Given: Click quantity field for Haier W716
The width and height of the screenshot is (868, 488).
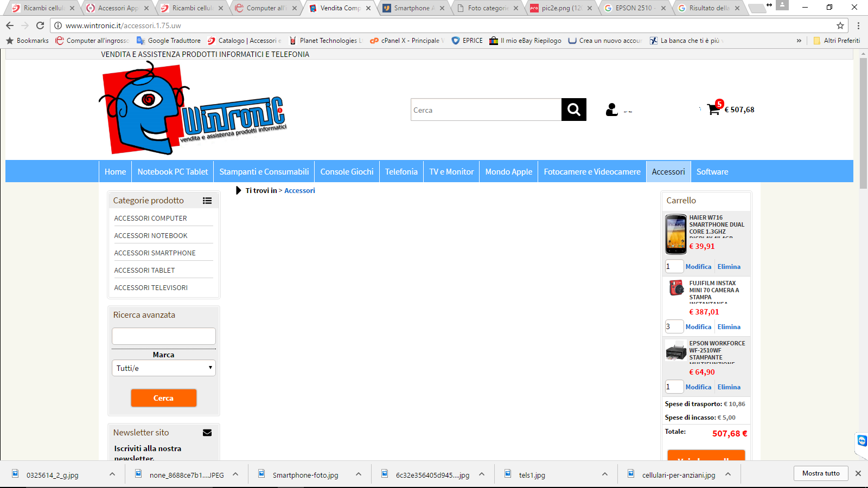Looking at the screenshot, I should pyautogui.click(x=674, y=266).
